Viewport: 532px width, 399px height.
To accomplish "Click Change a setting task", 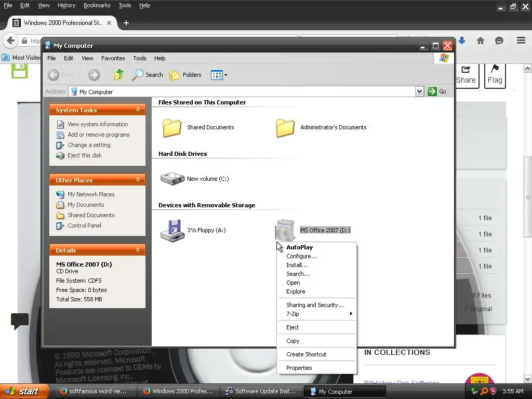I will click(x=89, y=145).
